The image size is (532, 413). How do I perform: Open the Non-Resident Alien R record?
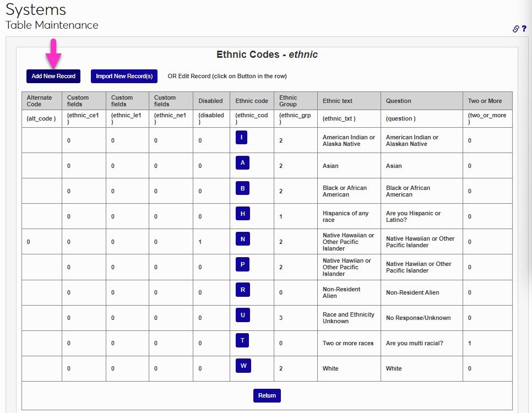point(242,290)
